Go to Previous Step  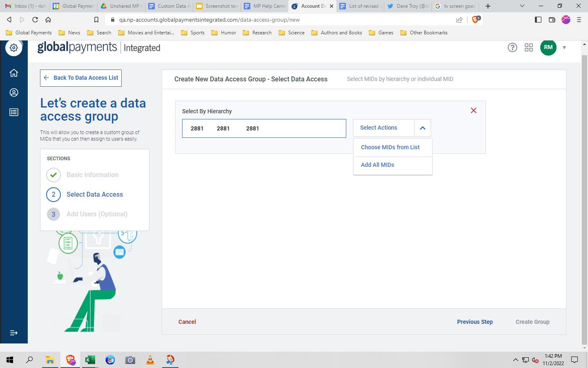tap(475, 322)
